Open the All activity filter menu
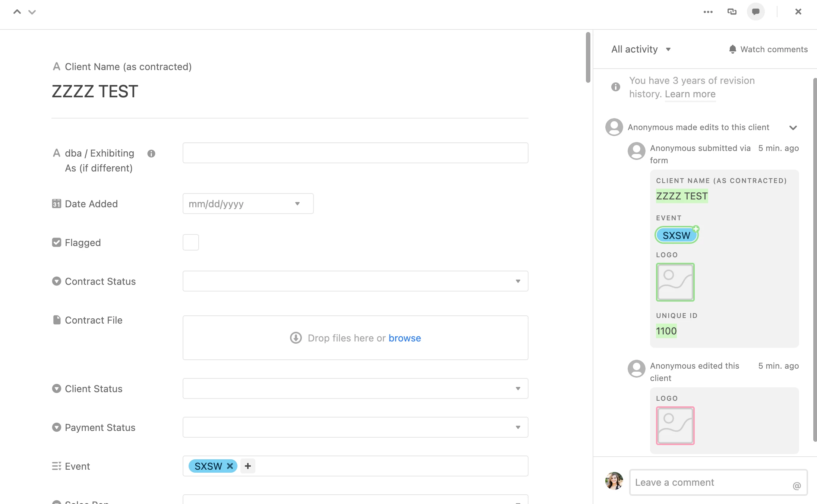The image size is (817, 504). 641,49
